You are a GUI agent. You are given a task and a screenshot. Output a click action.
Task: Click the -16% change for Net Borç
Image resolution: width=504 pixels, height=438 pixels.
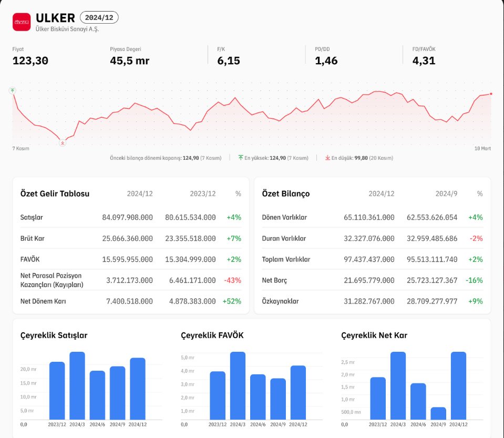pyautogui.click(x=475, y=280)
